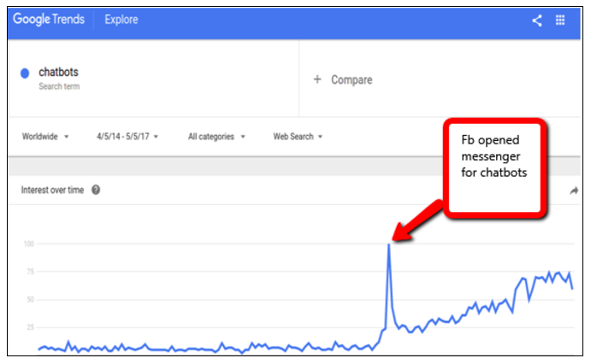
Task: Select the chatbots search term field
Action: click(153, 79)
